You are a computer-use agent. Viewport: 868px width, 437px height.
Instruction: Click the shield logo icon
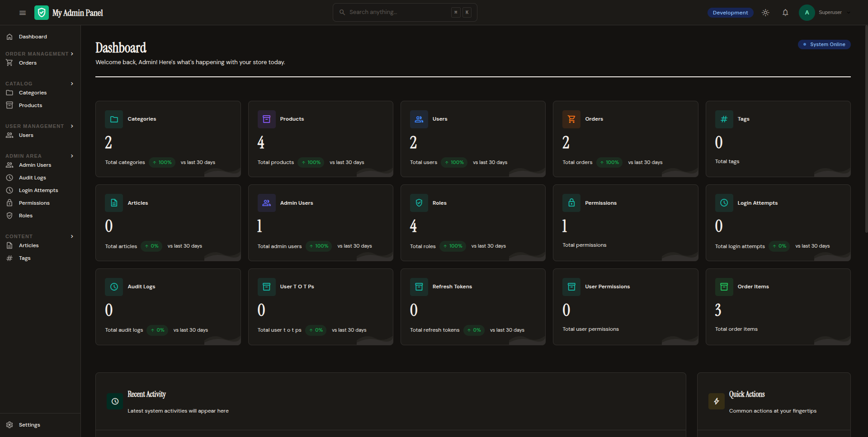pos(42,13)
